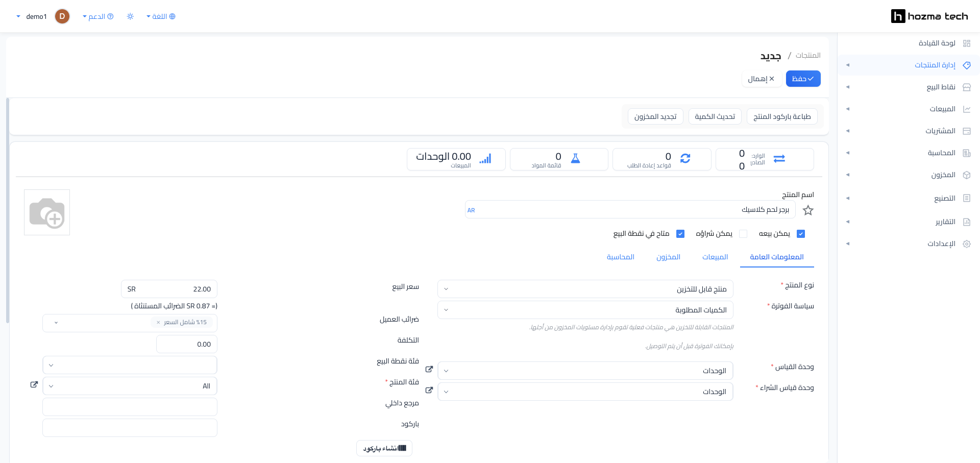This screenshot has width=980, height=463.
Task: Open external link beside فئة المنتج dropdown
Action: (x=34, y=384)
